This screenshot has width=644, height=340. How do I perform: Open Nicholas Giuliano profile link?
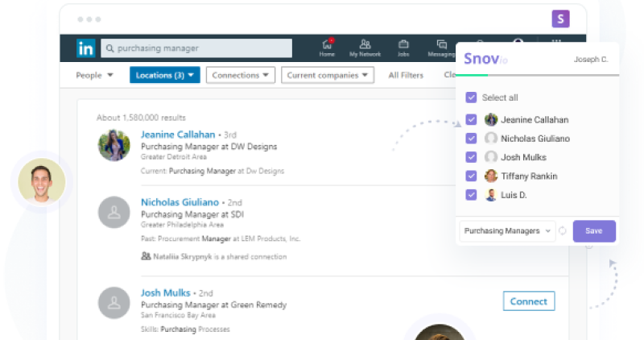tap(180, 202)
